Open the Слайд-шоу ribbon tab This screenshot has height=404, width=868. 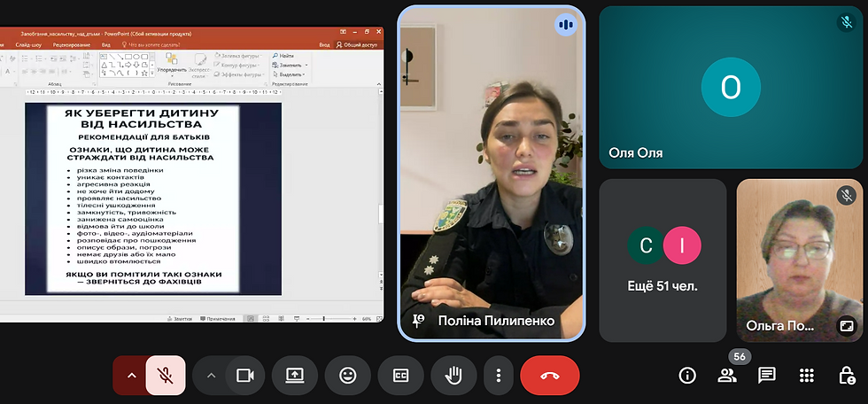pos(28,45)
